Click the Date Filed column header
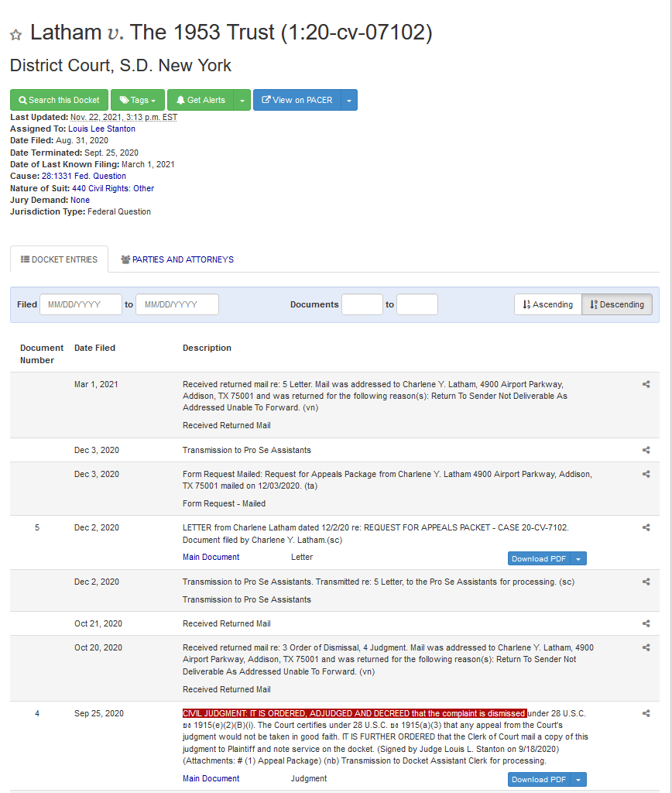The image size is (672, 793). pyautogui.click(x=94, y=348)
